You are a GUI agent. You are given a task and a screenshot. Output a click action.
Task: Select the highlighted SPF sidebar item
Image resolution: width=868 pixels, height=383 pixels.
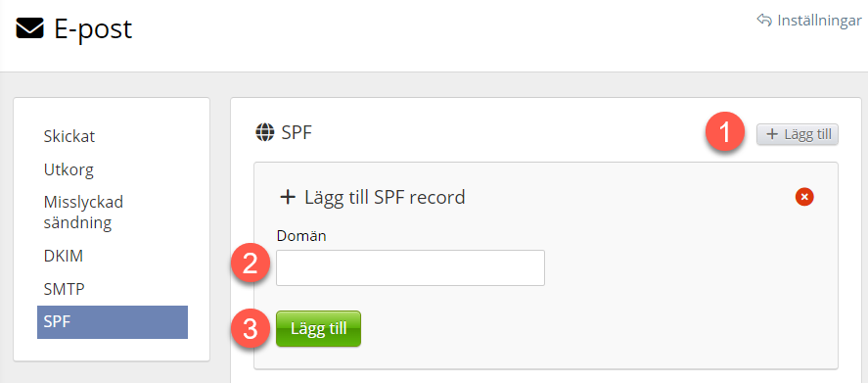pos(113,321)
